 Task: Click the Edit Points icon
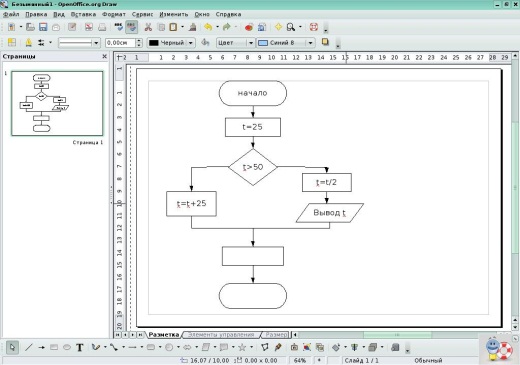click(265, 347)
